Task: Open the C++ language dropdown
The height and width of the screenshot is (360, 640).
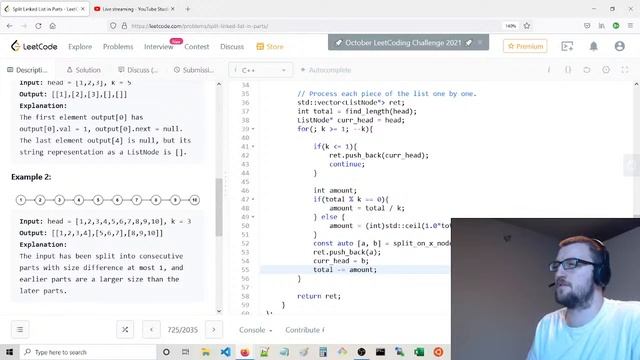Action: click(x=260, y=70)
